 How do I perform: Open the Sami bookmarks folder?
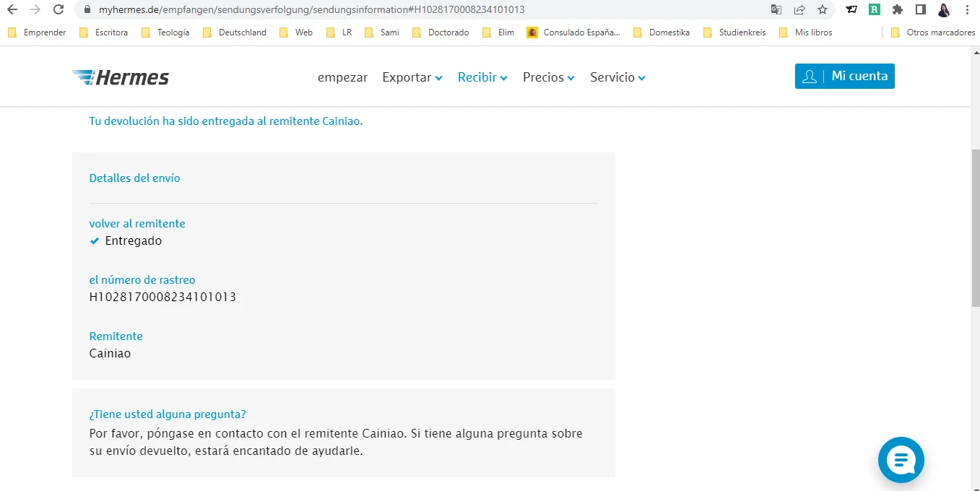pyautogui.click(x=382, y=32)
